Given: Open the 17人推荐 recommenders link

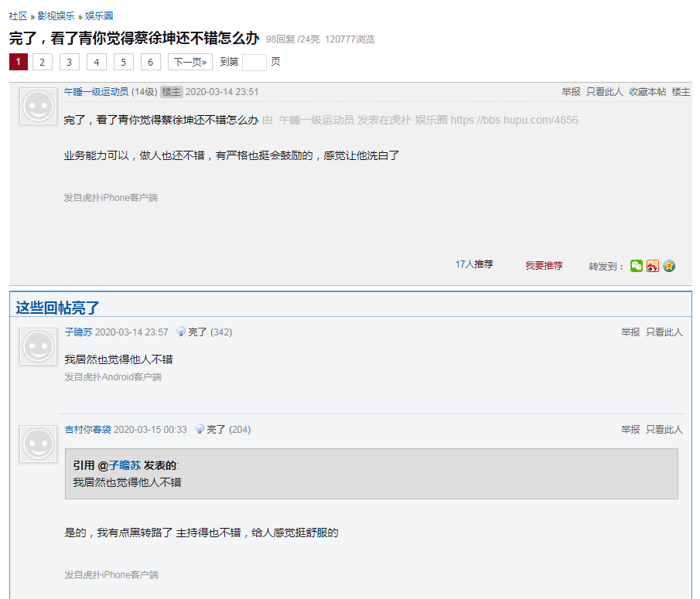Looking at the screenshot, I should (474, 264).
